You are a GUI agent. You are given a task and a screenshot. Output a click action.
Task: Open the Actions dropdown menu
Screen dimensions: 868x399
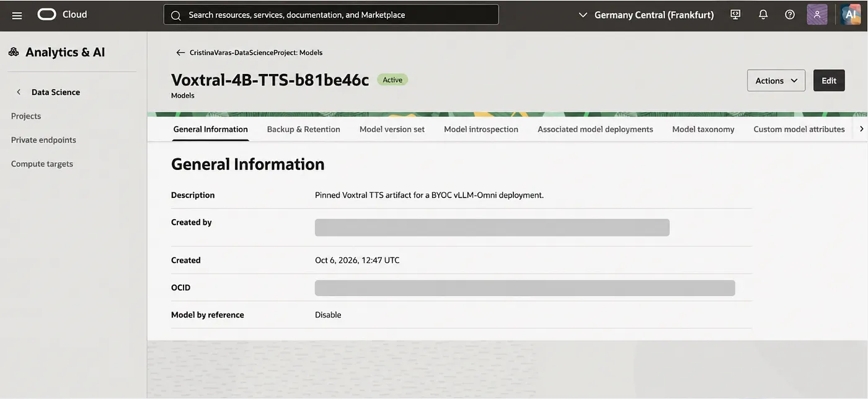pyautogui.click(x=776, y=81)
